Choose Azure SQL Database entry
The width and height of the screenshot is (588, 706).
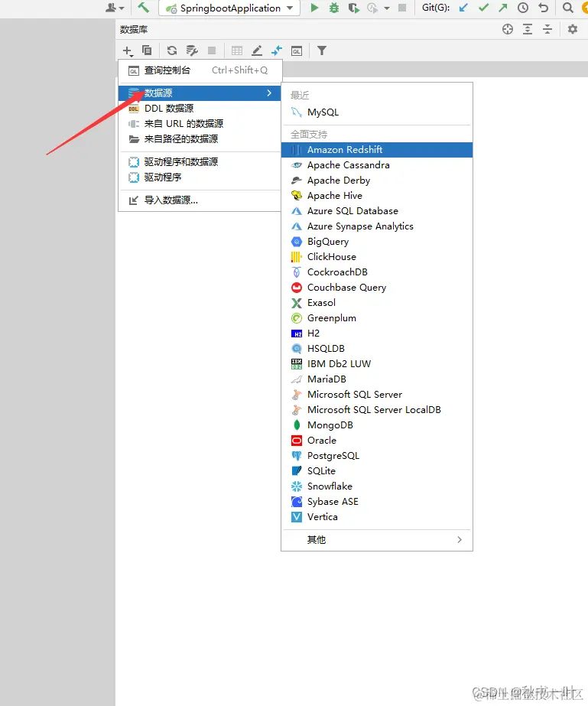click(377, 211)
